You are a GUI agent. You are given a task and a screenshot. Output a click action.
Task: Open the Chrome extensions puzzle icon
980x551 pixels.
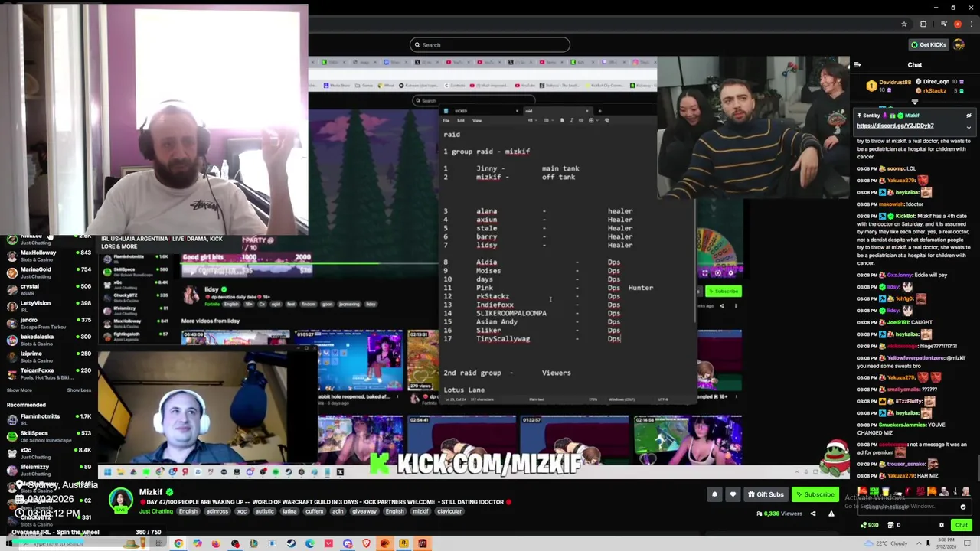(923, 24)
